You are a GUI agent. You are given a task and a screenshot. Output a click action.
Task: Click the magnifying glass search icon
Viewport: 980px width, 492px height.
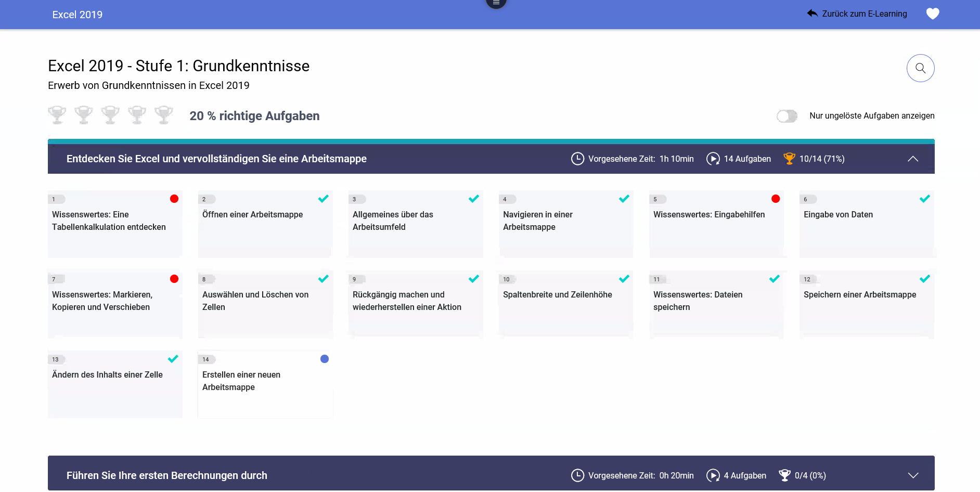(920, 68)
